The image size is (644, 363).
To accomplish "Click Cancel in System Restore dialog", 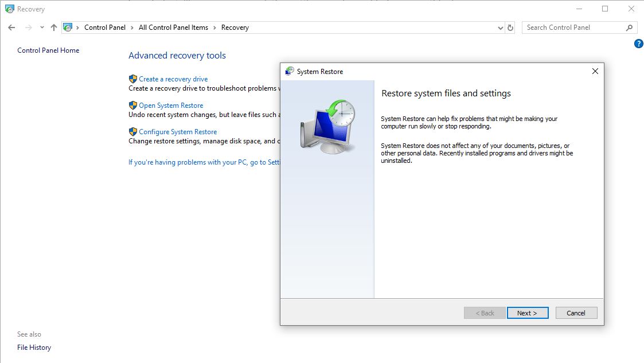I will click(x=576, y=313).
